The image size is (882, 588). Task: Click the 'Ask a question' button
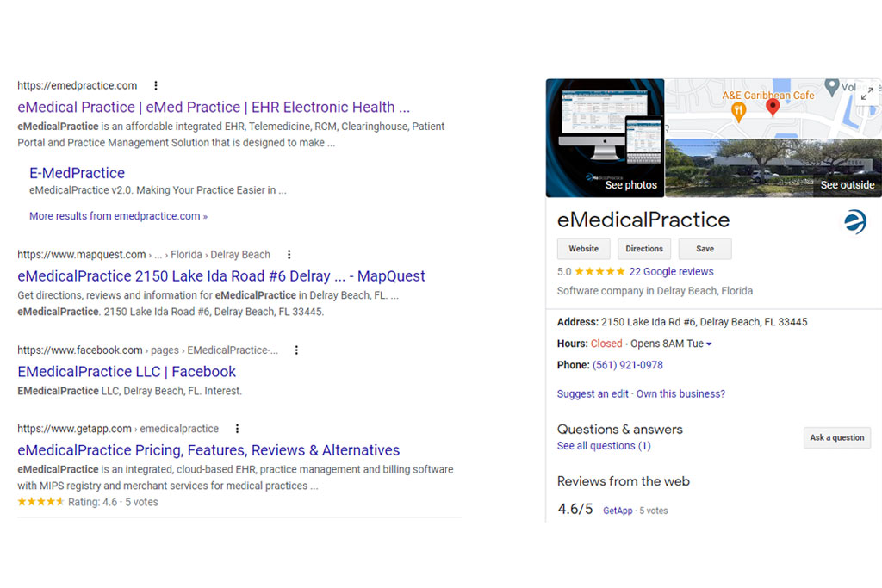pyautogui.click(x=836, y=437)
